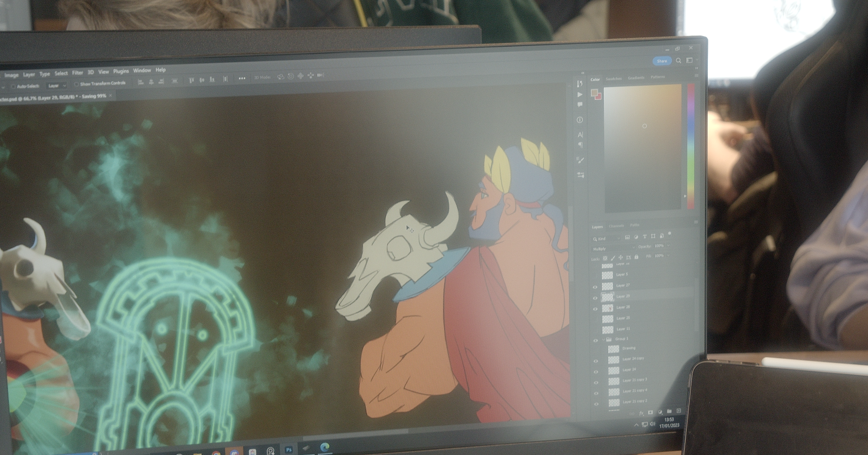Hide Layer 24 copy via eye icon
Viewport: 868px width, 455px height.
tap(596, 361)
